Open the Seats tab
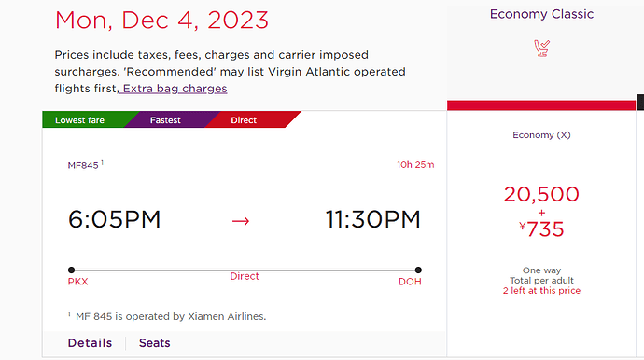 tap(154, 343)
